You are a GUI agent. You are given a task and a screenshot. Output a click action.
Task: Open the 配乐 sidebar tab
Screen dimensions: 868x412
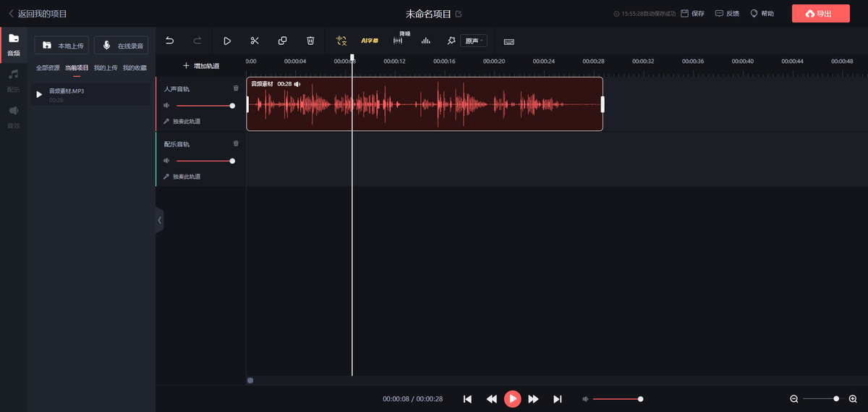pyautogui.click(x=13, y=80)
